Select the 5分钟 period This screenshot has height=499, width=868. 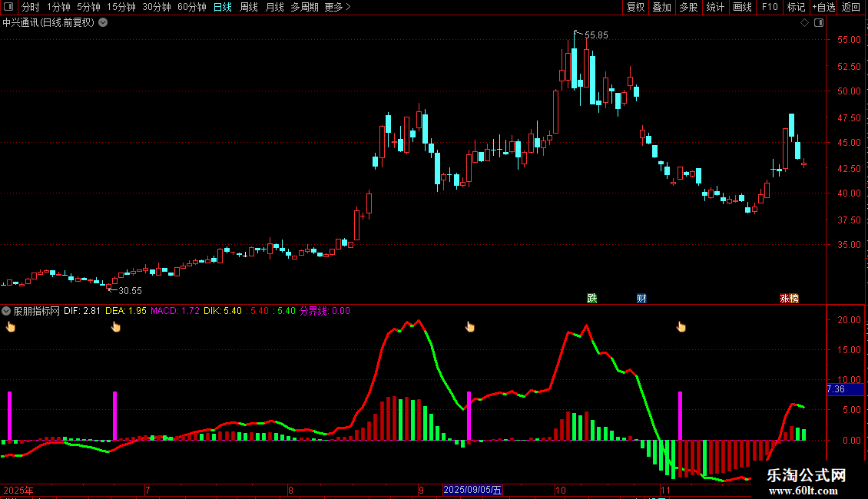tap(88, 7)
